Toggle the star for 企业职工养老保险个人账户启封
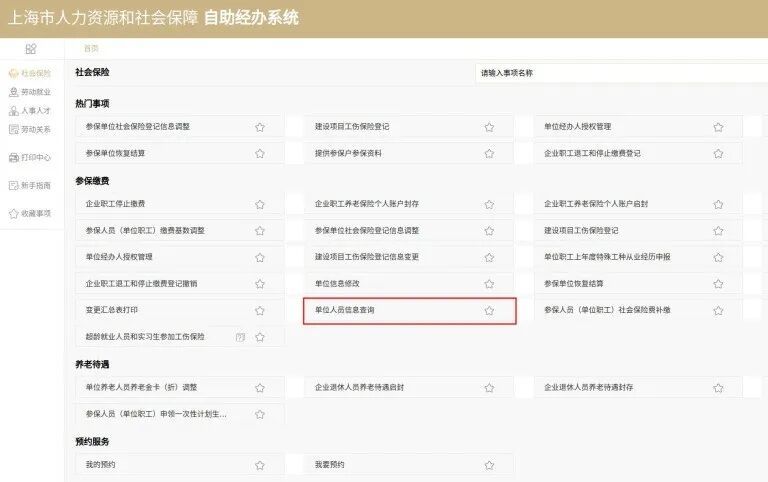 tap(719, 204)
